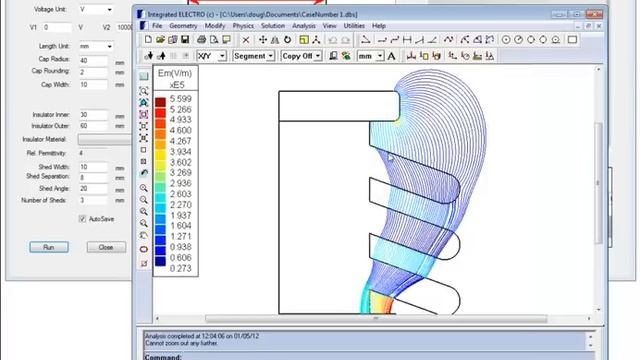Open a file using the folder icon
The height and width of the screenshot is (360, 640).
160,40
